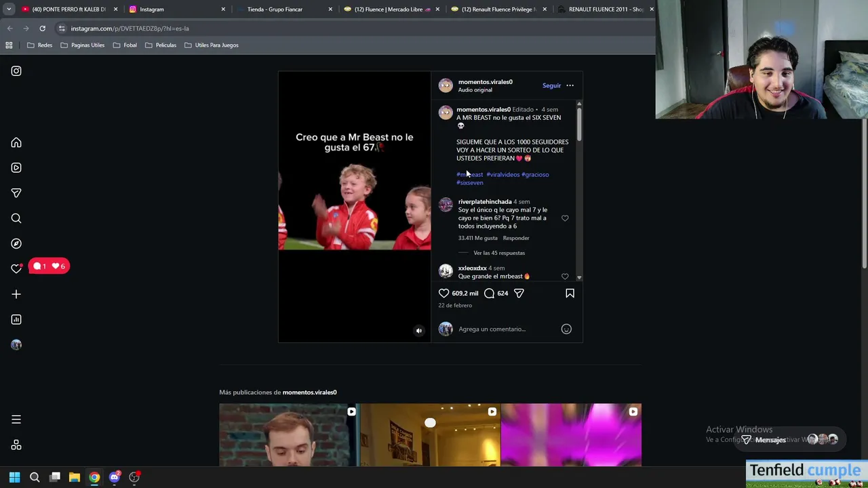Open comments via speech bubble icon
Image resolution: width=868 pixels, height=488 pixels.
click(x=489, y=293)
